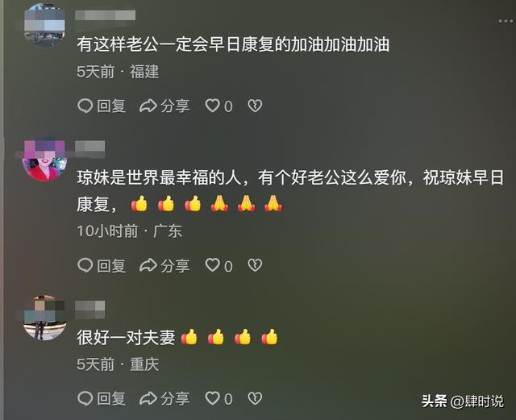516x420 pixels.
Task: Reply to the Fujian comment
Action: pos(102,106)
